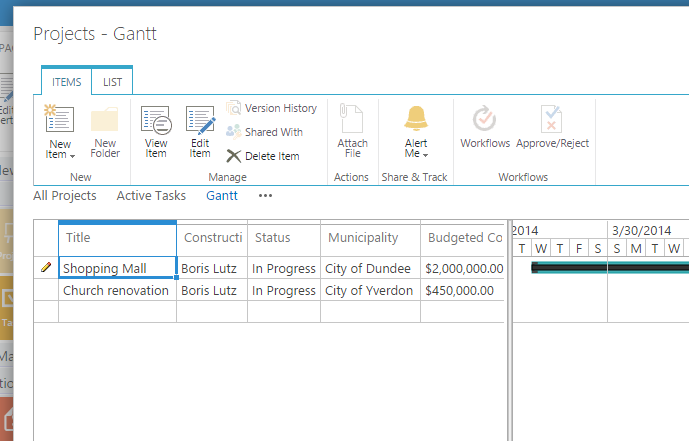Click the splitter between grid and Gantt chart
Image resolution: width=689 pixels, height=441 pixels.
point(509,330)
